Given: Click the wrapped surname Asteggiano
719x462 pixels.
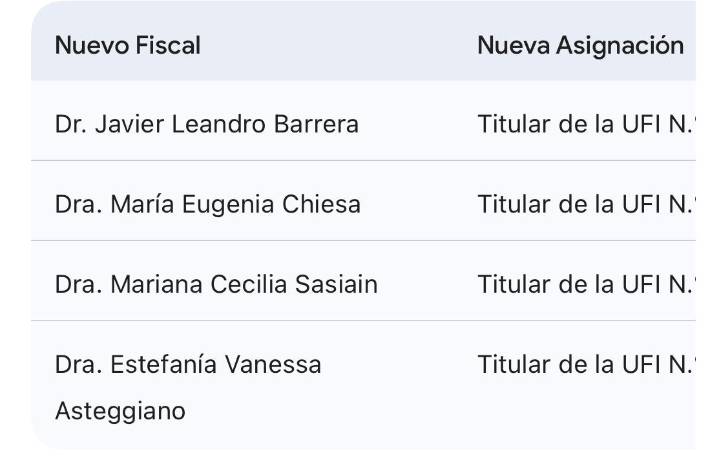Looking at the screenshot, I should click(x=120, y=411).
